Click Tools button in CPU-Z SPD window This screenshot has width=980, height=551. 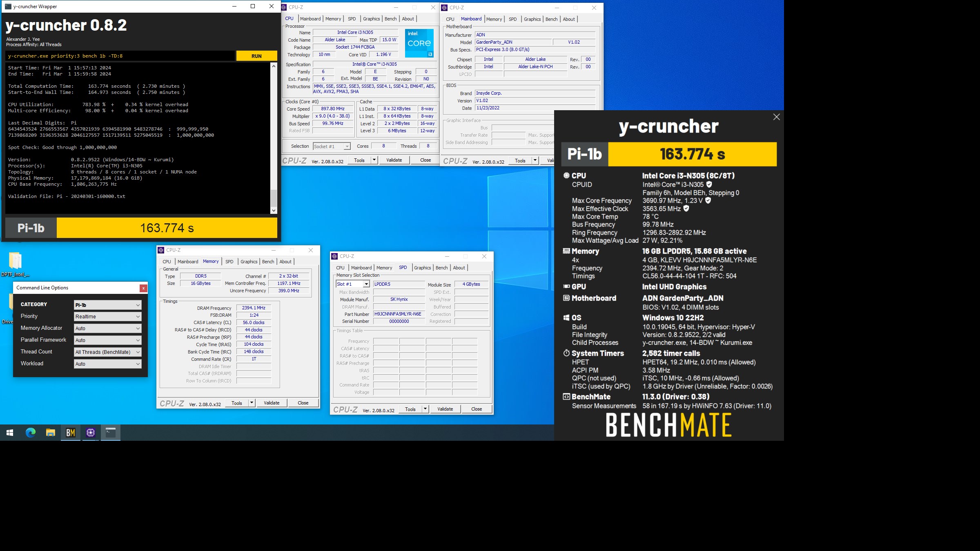(x=410, y=409)
